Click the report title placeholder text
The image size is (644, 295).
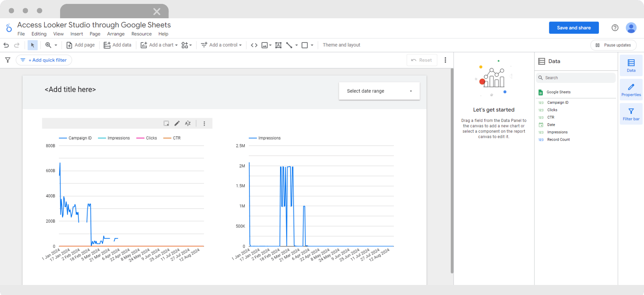point(70,89)
